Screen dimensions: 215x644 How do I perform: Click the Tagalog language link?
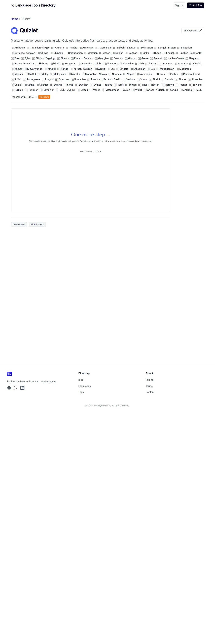[x=108, y=85]
